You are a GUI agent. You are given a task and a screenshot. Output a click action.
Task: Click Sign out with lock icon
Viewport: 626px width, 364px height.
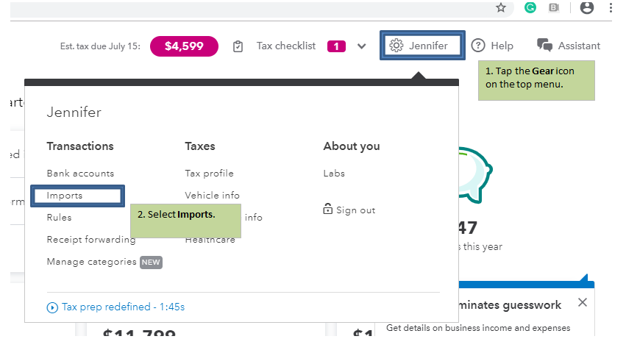click(x=349, y=210)
